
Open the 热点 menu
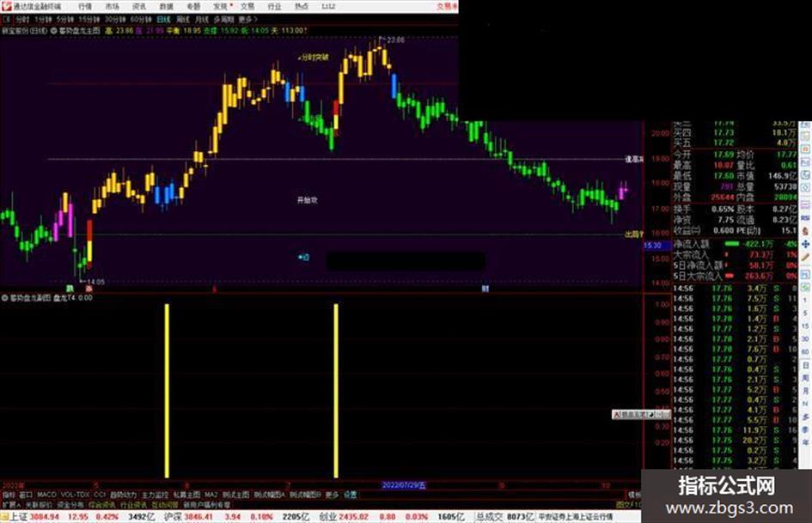pos(301,6)
